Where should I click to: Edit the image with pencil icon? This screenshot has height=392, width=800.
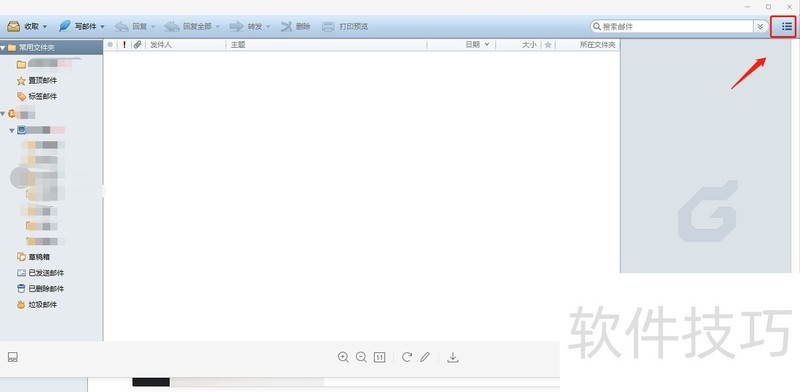[425, 357]
